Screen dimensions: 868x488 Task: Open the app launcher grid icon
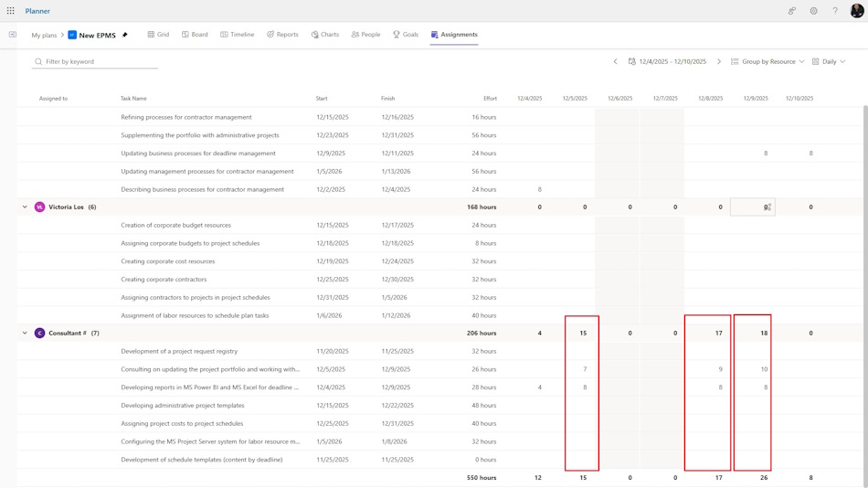[11, 11]
